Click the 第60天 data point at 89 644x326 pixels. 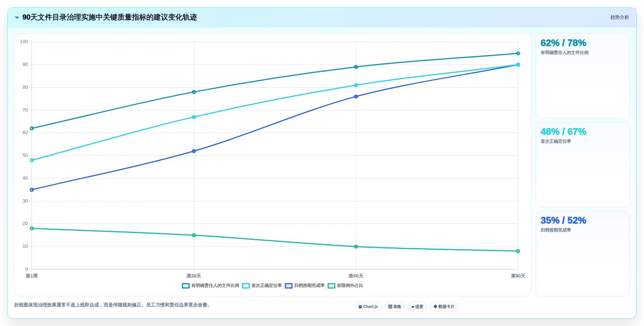tap(356, 67)
